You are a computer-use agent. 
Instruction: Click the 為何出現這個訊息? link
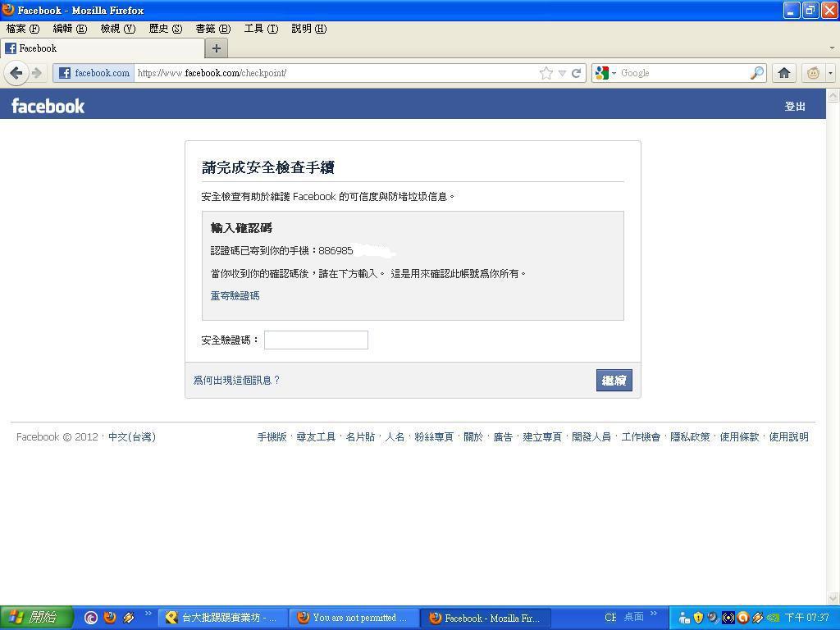coord(236,380)
